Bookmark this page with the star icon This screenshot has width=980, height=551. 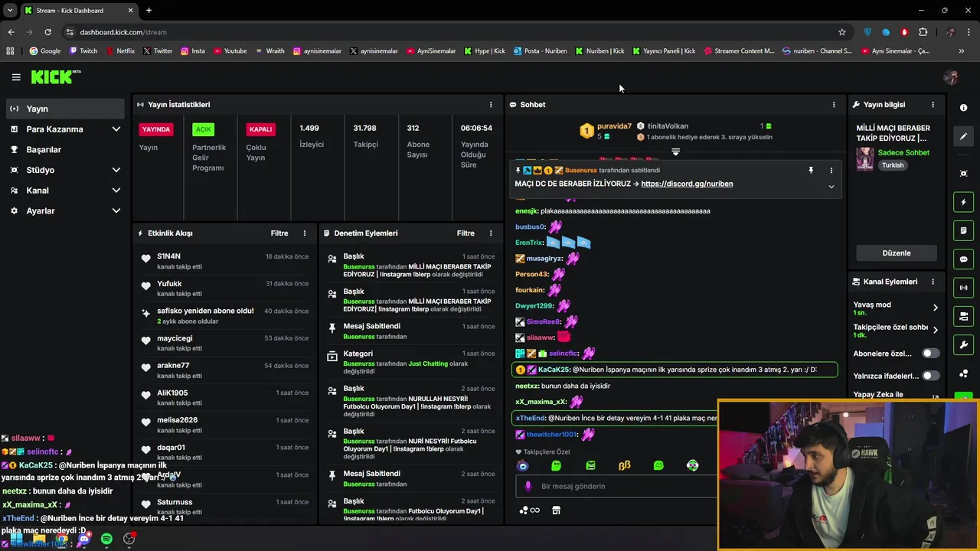[842, 32]
